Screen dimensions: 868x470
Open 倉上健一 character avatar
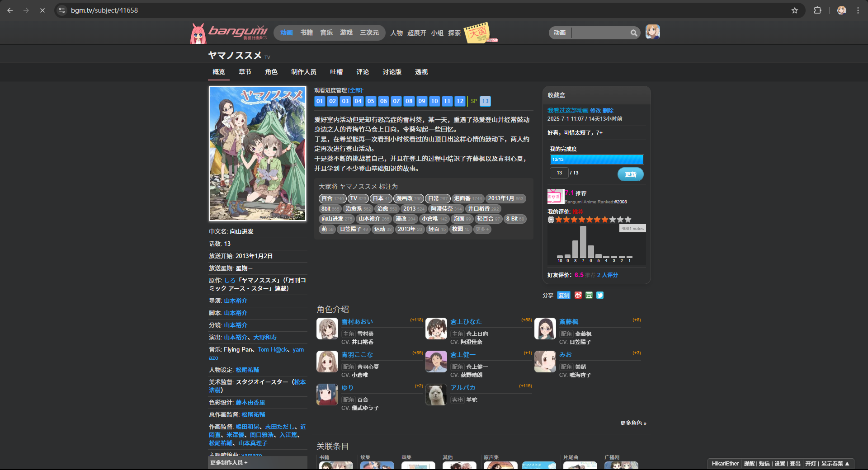[436, 362]
